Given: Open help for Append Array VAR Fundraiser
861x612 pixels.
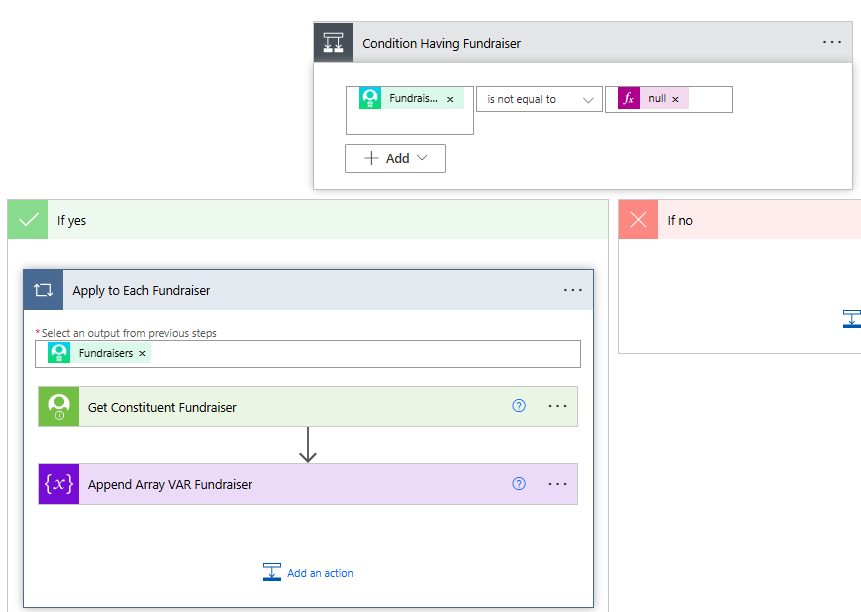Looking at the screenshot, I should pos(519,484).
